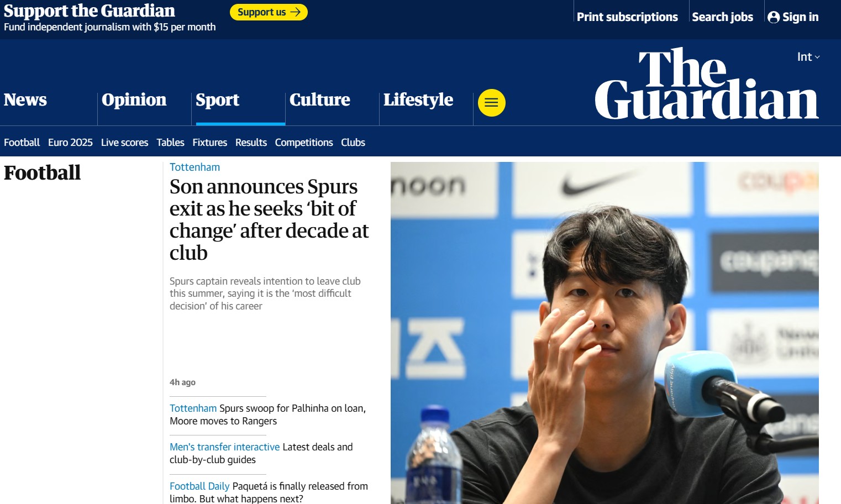The width and height of the screenshot is (841, 504).
Task: Expand the Int edition dropdown
Action: click(x=808, y=56)
